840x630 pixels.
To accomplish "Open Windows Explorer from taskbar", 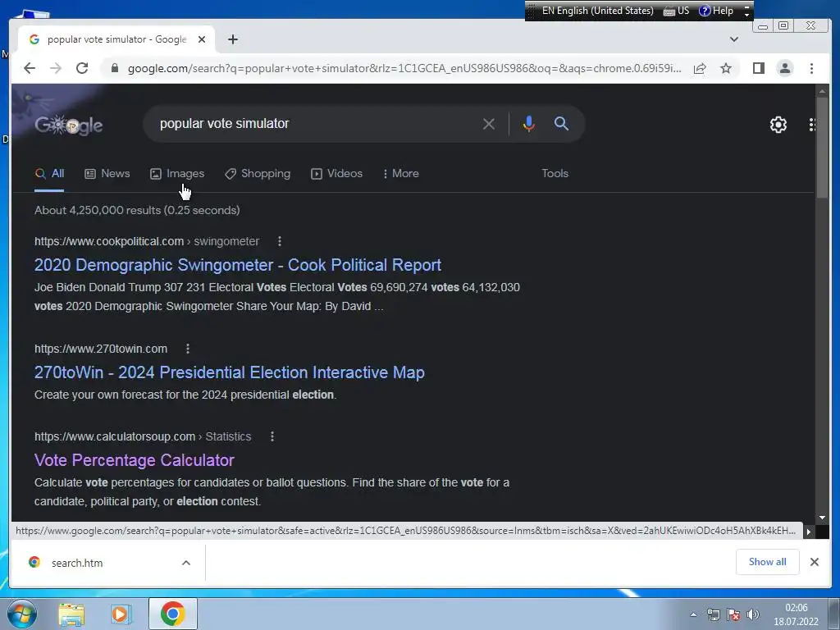I will coord(71,614).
